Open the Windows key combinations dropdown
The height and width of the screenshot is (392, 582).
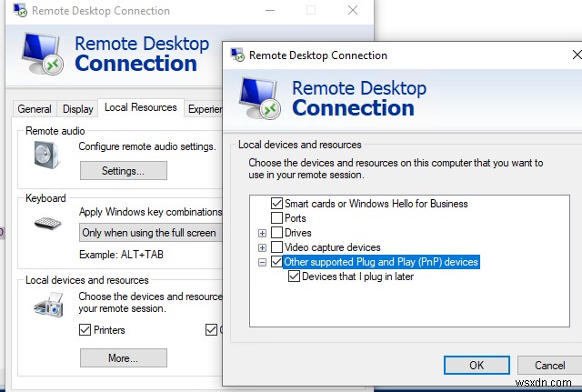coord(148,232)
